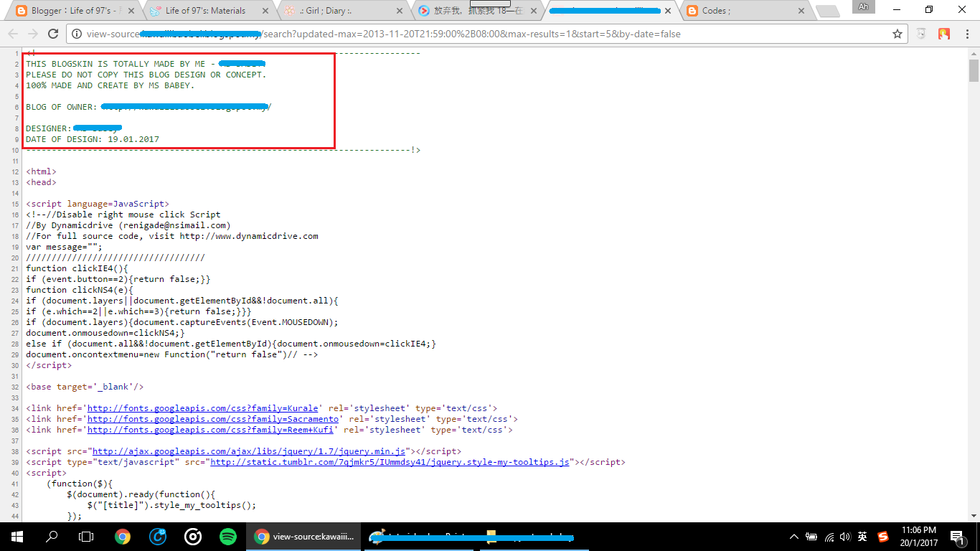Open the Windows Start menu
Image resolution: width=980 pixels, height=551 pixels.
[x=17, y=536]
